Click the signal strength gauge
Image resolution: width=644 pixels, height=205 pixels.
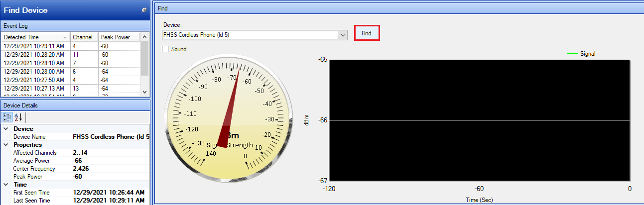(x=228, y=118)
